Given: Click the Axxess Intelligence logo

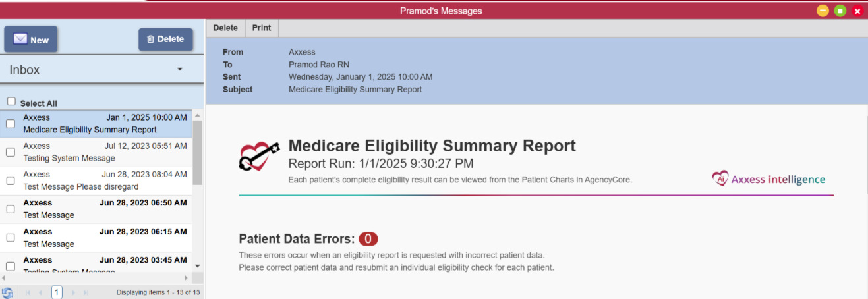Looking at the screenshot, I should (768, 179).
